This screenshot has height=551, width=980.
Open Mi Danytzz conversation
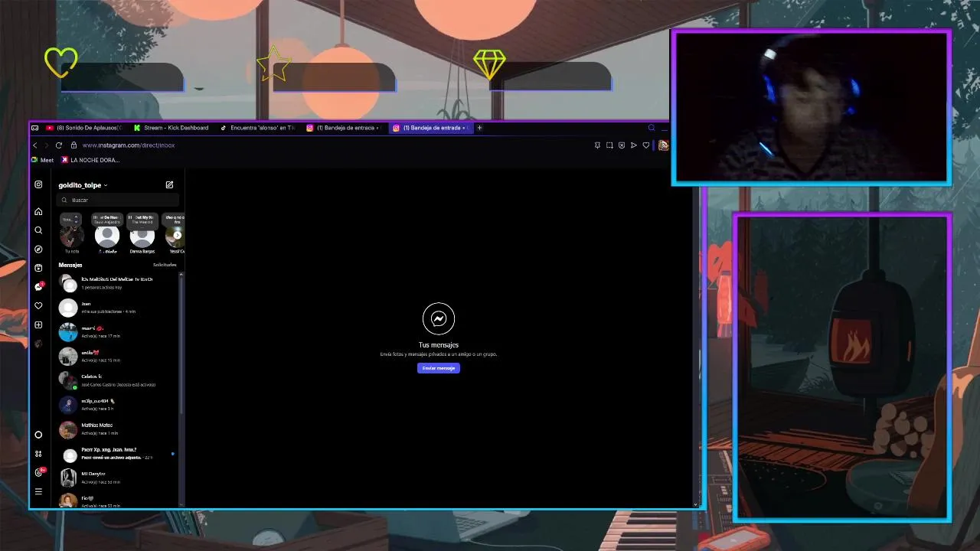click(x=117, y=478)
